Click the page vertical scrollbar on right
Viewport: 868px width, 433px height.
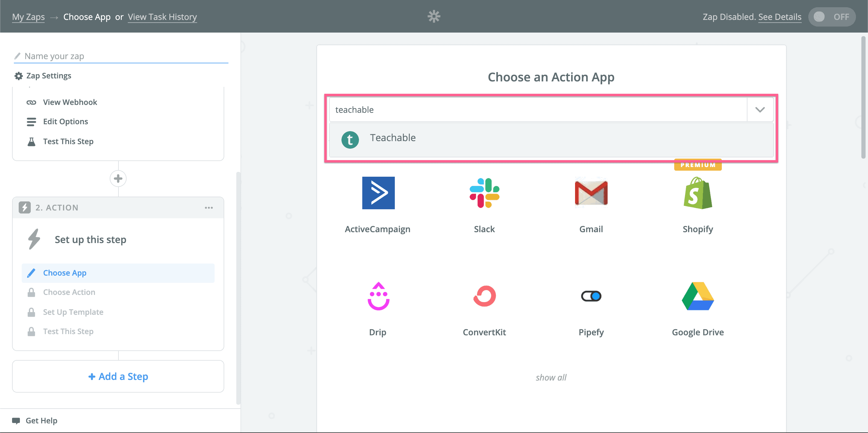coord(863,98)
